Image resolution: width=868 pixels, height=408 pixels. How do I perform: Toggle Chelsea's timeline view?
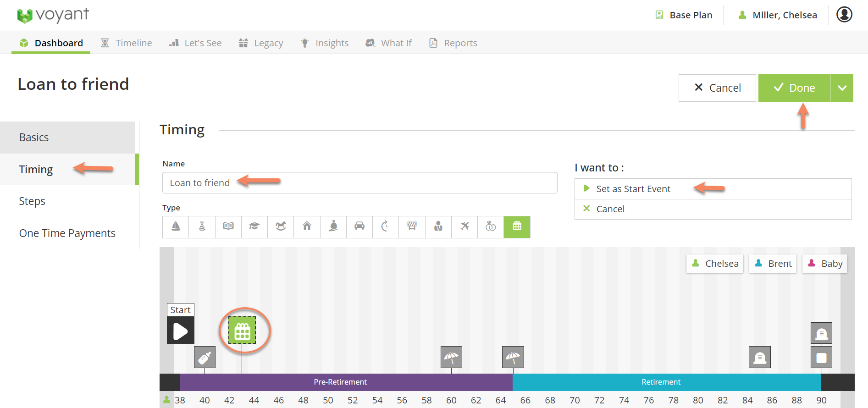click(714, 264)
